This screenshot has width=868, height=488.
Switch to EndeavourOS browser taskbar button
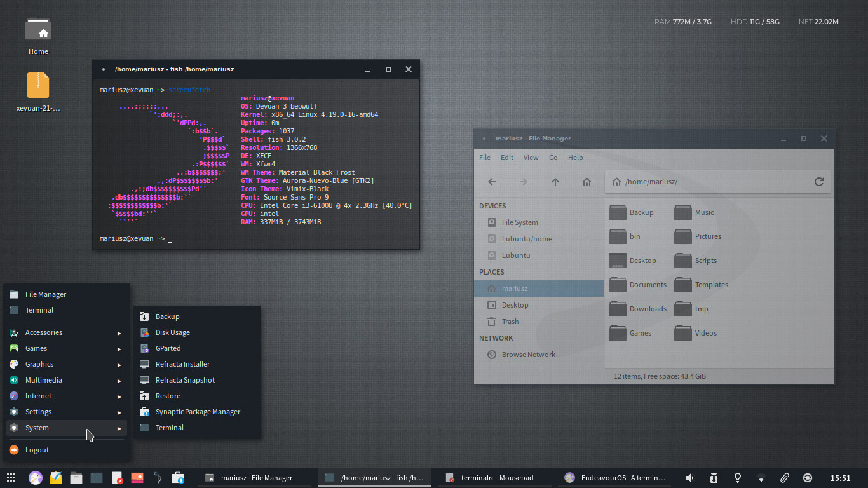click(615, 478)
